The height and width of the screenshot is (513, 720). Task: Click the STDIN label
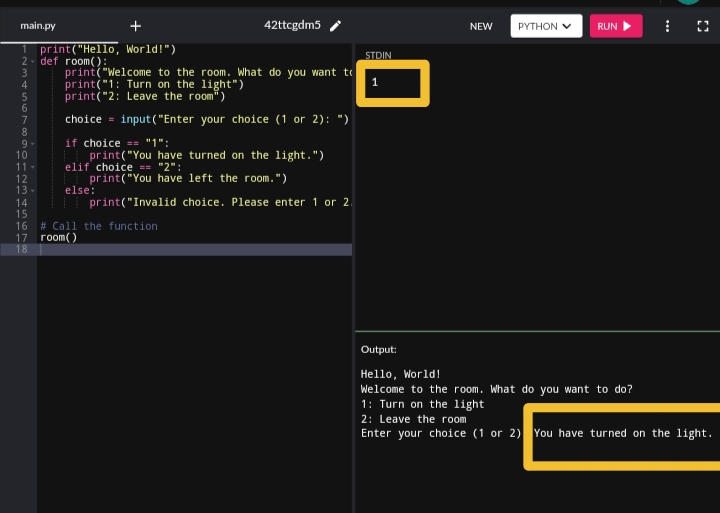click(378, 56)
